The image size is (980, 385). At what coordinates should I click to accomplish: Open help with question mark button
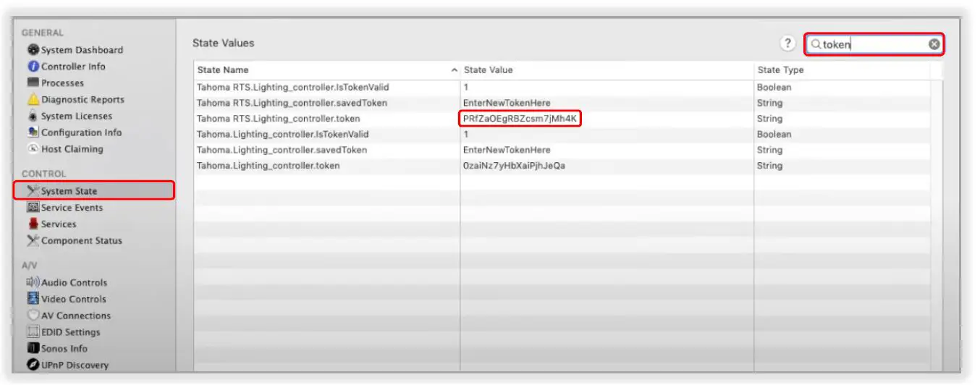(788, 43)
